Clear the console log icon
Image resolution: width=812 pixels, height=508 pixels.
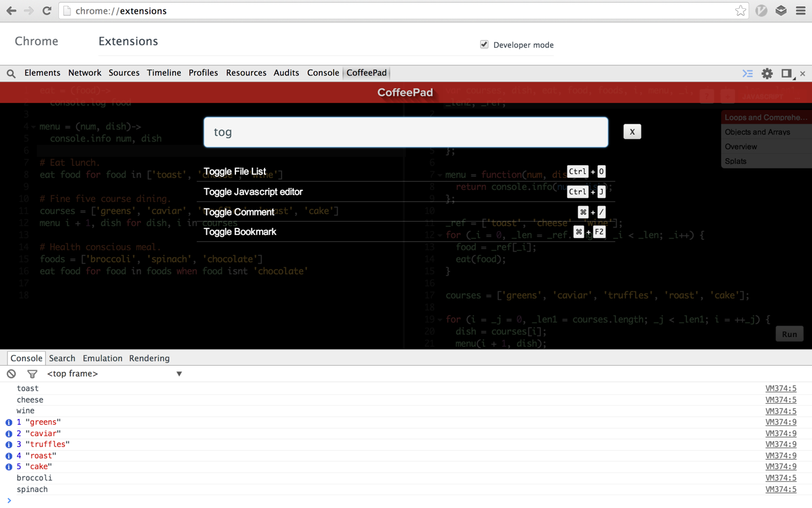click(11, 374)
